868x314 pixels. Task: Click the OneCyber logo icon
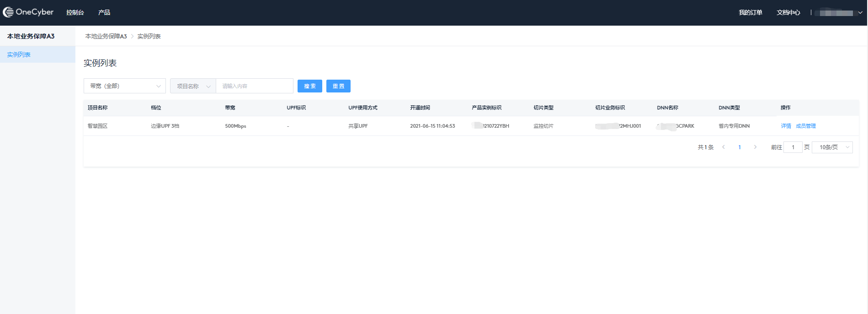pyautogui.click(x=8, y=12)
